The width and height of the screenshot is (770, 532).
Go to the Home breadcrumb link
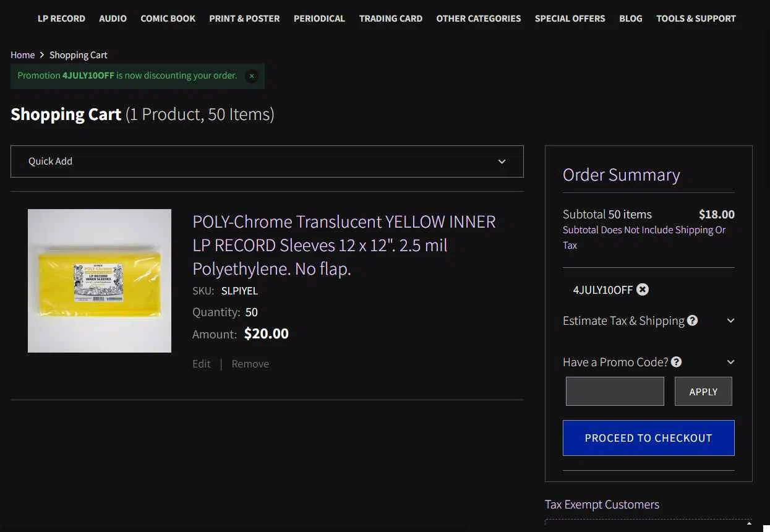click(x=23, y=55)
